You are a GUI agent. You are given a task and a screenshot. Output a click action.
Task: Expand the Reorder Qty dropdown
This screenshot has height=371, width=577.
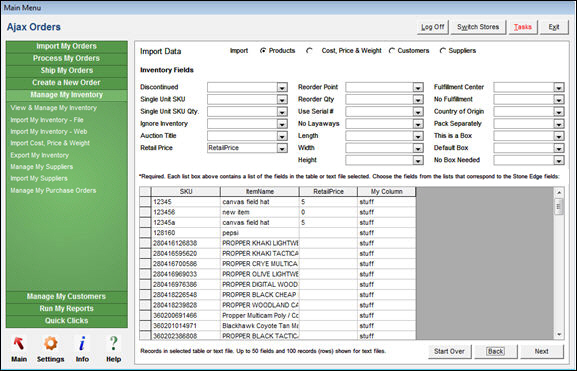(418, 99)
